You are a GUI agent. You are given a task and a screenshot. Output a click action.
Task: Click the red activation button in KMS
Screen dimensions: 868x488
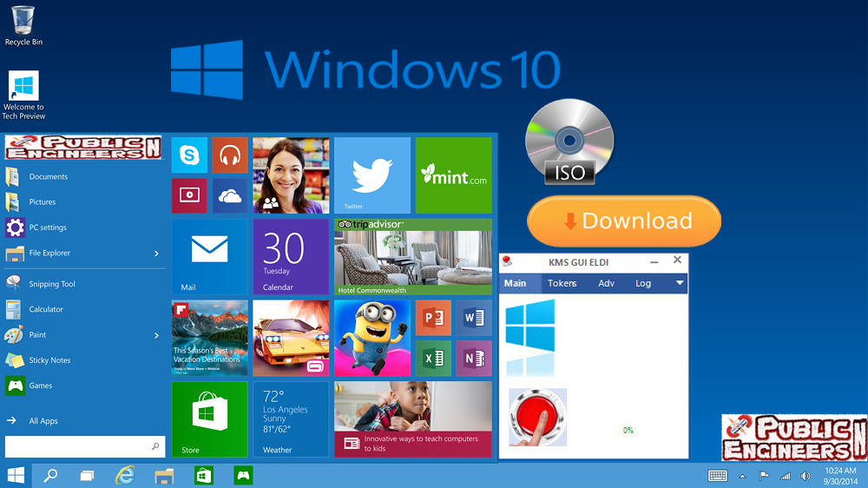[537, 418]
